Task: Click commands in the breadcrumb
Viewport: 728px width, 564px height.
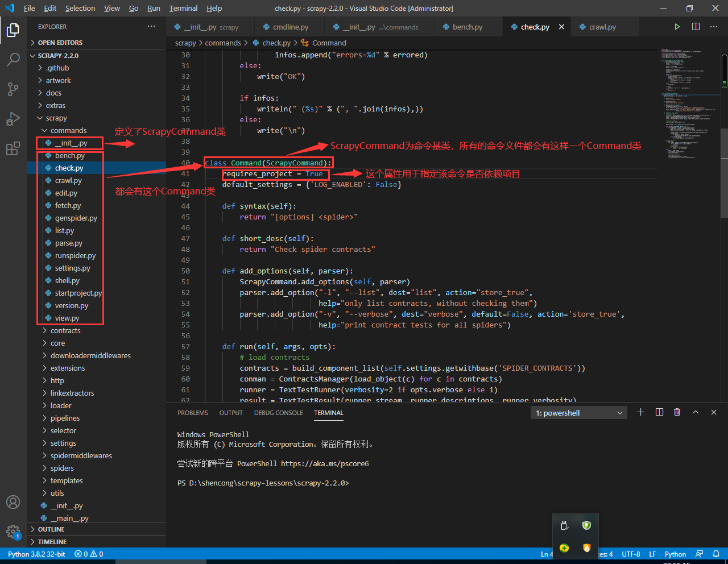Action: (223, 43)
